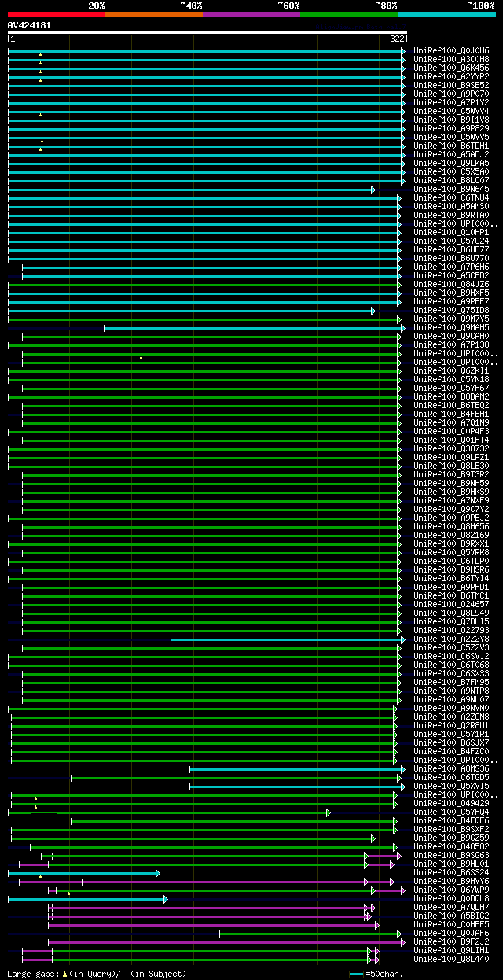
Task: Pick the UniRef100_Q10HP1 label
Action: pos(451,232)
